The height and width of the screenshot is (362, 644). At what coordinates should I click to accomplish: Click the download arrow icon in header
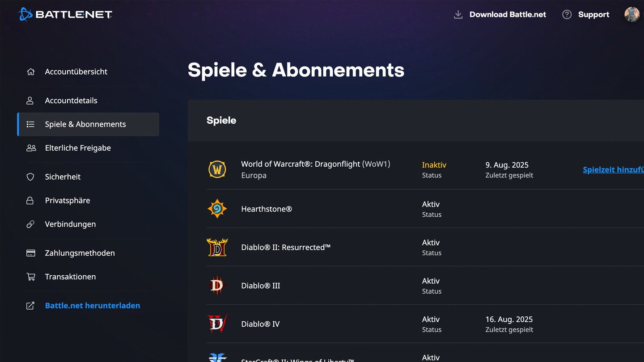click(x=458, y=15)
